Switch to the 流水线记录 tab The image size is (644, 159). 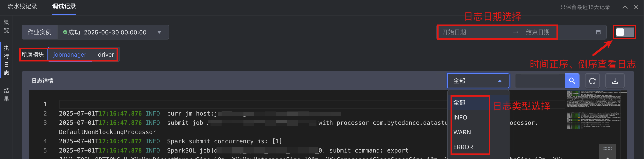[22, 6]
